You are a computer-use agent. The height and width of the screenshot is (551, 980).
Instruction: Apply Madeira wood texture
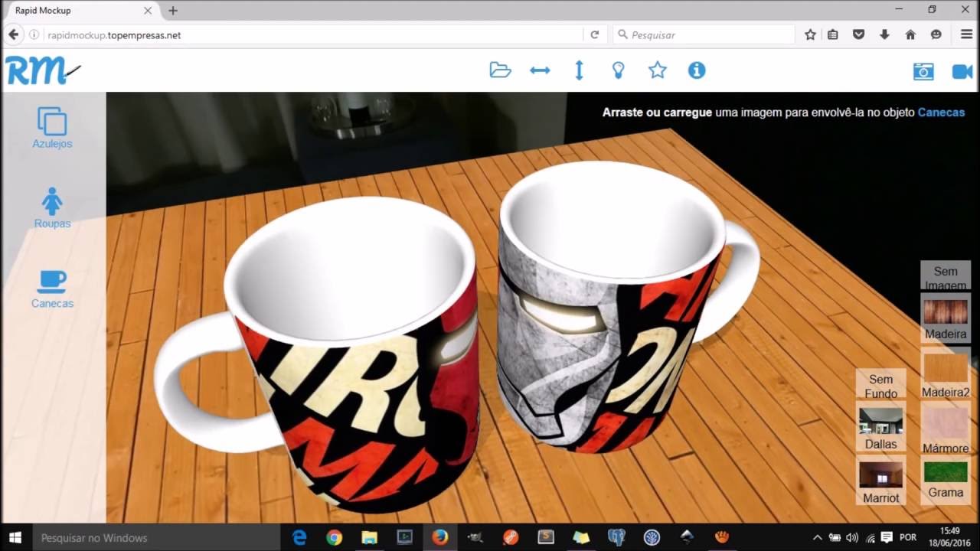click(946, 319)
